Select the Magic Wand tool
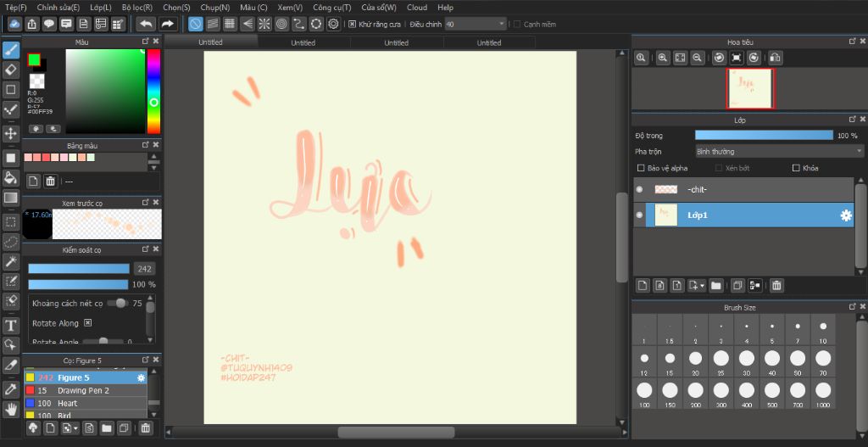The height and width of the screenshot is (447, 868). tap(10, 261)
